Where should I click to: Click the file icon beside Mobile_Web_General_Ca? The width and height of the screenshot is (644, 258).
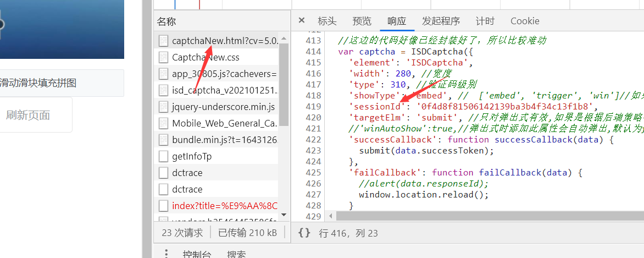pyautogui.click(x=163, y=123)
